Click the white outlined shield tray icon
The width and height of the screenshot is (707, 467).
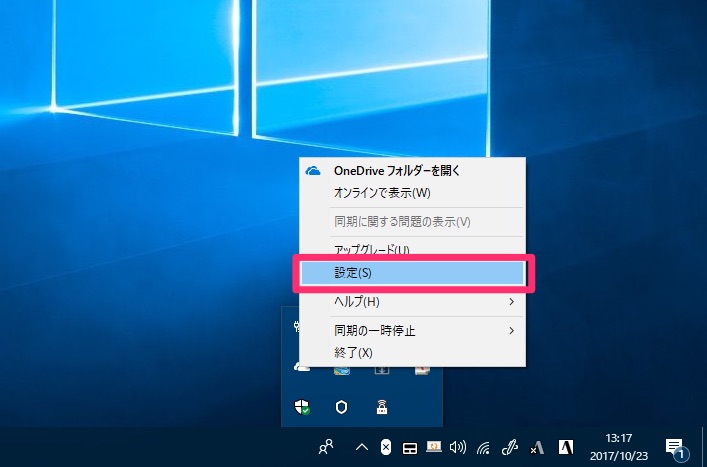point(341,407)
